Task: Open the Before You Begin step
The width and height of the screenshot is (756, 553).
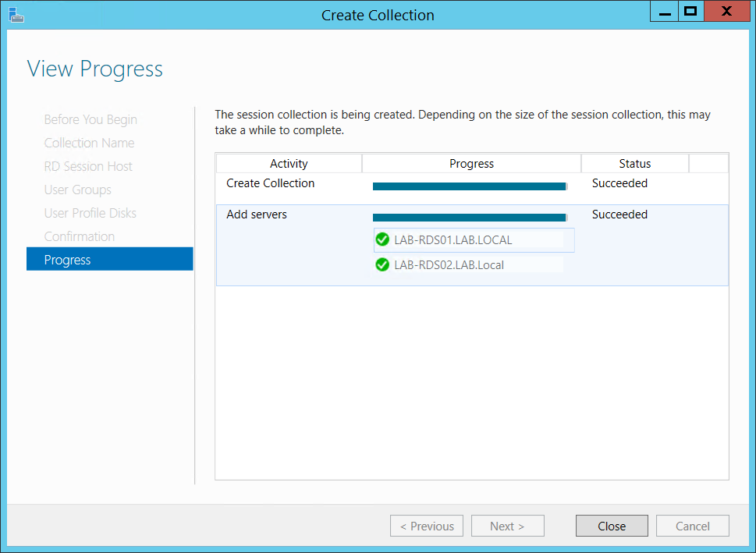Action: tap(91, 119)
